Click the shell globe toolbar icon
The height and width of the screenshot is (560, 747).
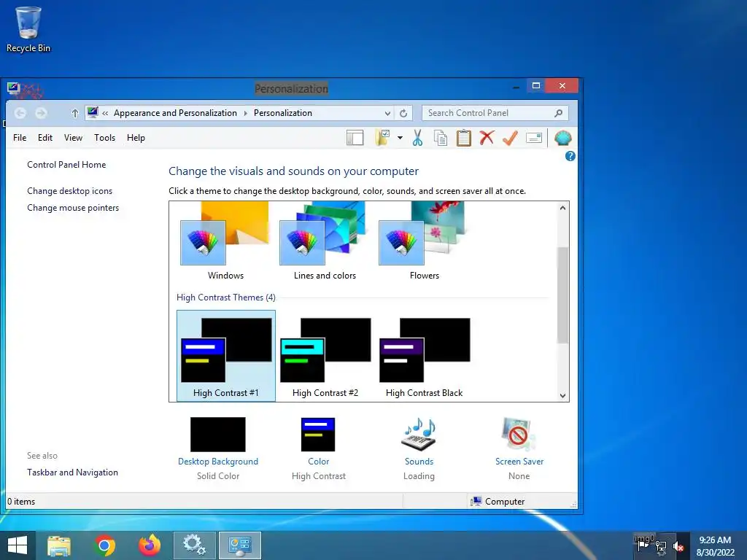[562, 138]
